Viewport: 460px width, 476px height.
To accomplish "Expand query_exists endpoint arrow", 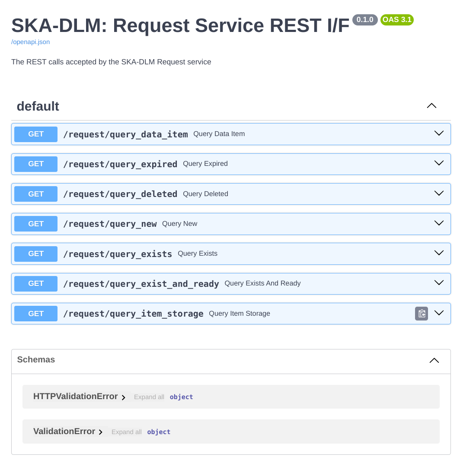I will click(439, 253).
